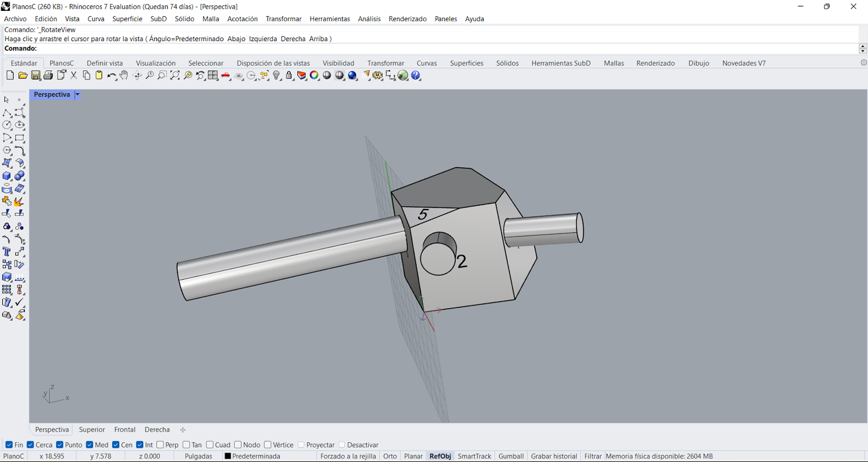Open Options with the gear icon

[378, 75]
